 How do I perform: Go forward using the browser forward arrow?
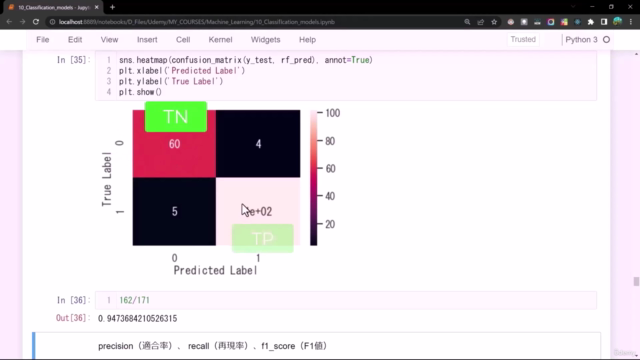click(x=22, y=22)
